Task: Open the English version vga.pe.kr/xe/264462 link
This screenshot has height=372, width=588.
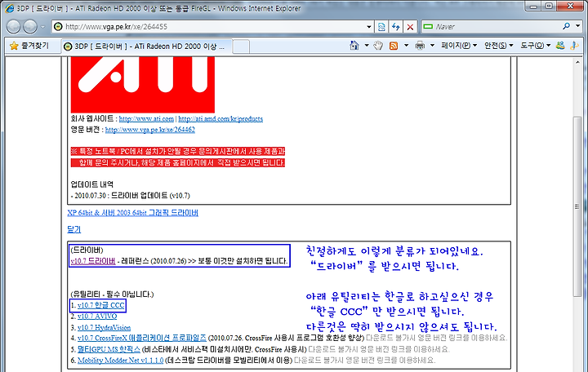Action: [150, 130]
